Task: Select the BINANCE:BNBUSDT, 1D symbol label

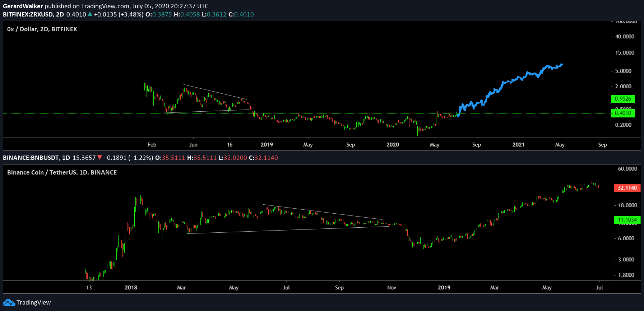Action: (36, 158)
